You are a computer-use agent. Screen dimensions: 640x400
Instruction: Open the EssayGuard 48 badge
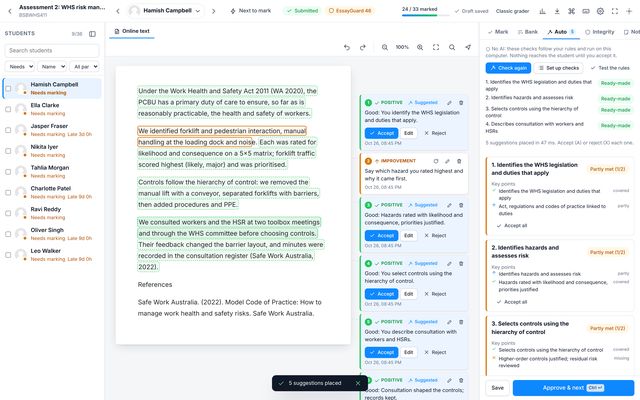pos(350,11)
